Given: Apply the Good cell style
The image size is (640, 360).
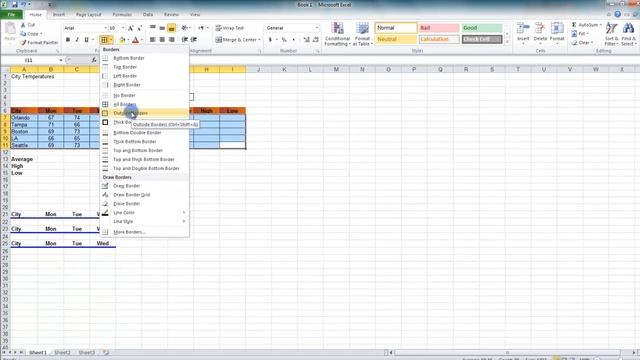Looking at the screenshot, I should pyautogui.click(x=482, y=28).
